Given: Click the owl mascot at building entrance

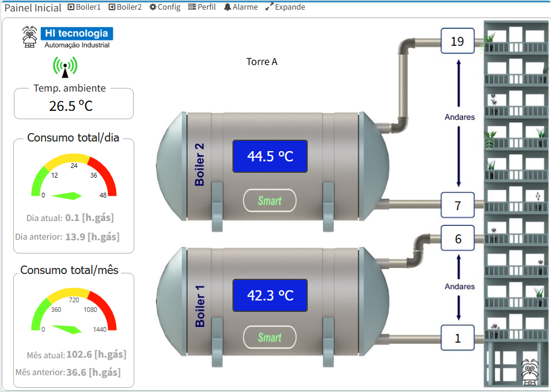Looking at the screenshot, I should point(529,372).
